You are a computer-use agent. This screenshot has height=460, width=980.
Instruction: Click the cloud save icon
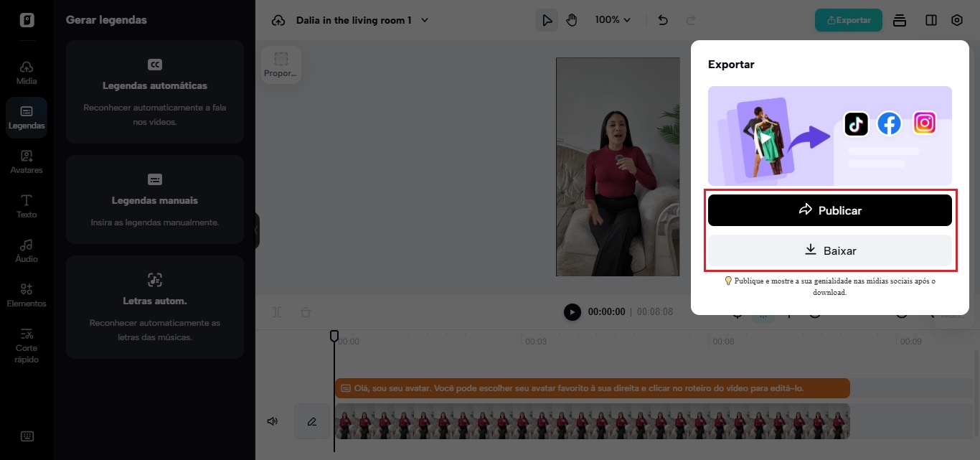pos(278,20)
